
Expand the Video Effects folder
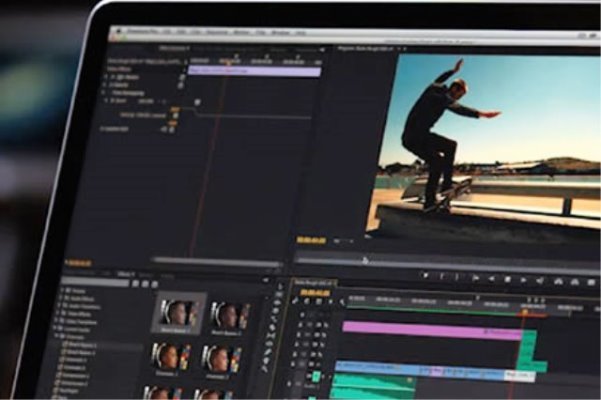57,314
